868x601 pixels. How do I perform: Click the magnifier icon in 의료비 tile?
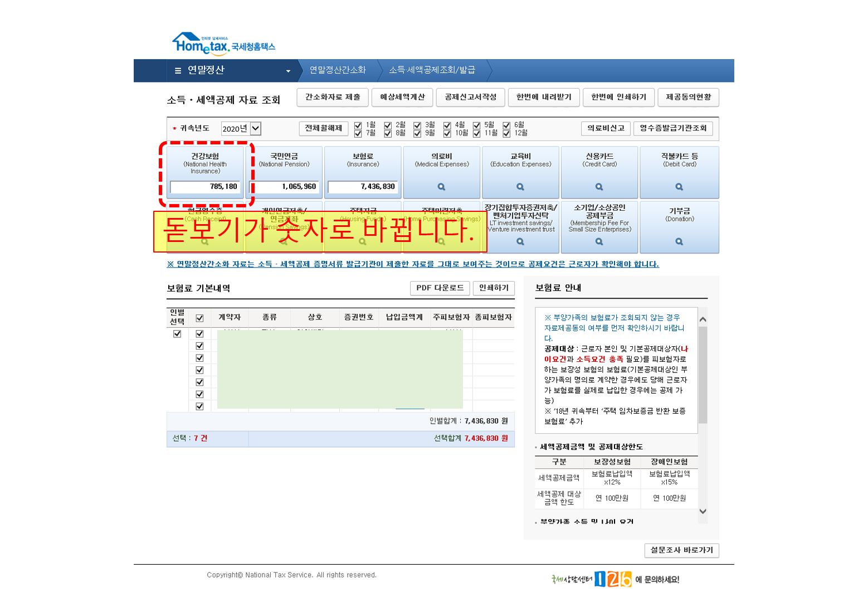click(x=441, y=187)
